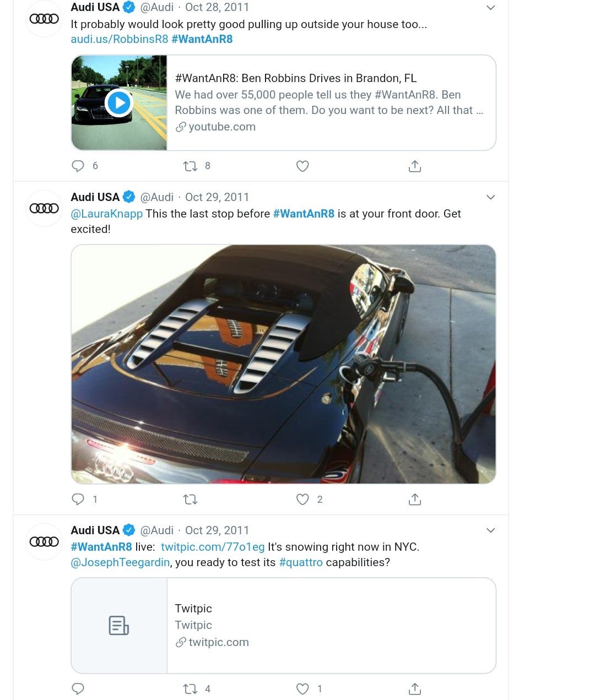Share the Ben Robbins video tweet

tap(414, 166)
